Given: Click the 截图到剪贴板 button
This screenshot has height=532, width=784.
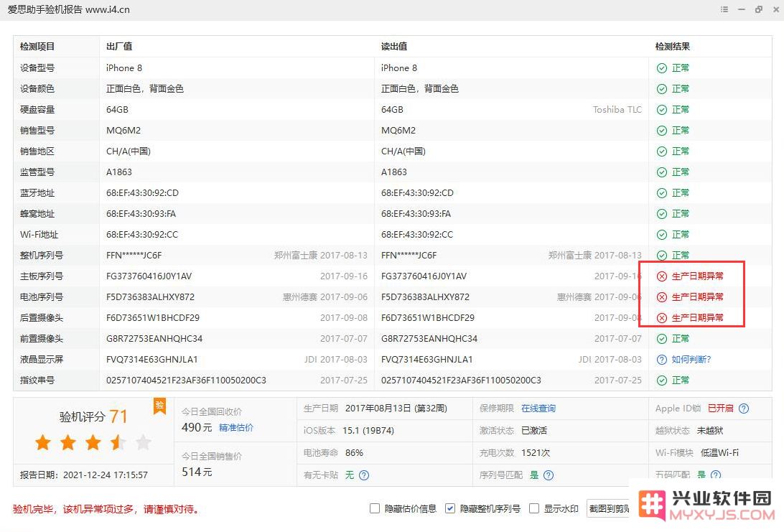Looking at the screenshot, I should (x=609, y=508).
